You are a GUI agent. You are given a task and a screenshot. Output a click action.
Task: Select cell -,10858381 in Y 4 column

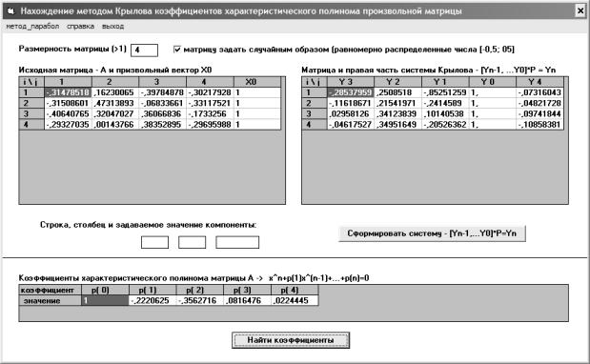539,125
